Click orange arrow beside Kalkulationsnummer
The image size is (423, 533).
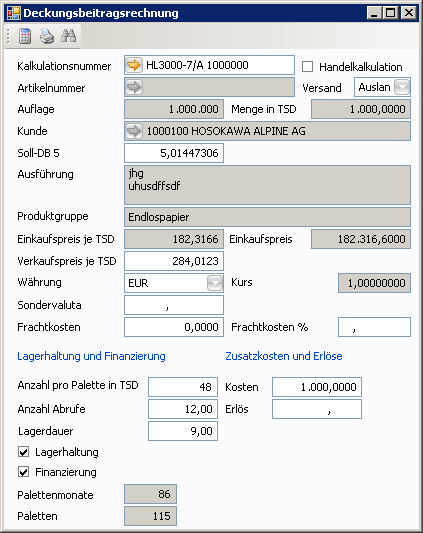coord(134,65)
